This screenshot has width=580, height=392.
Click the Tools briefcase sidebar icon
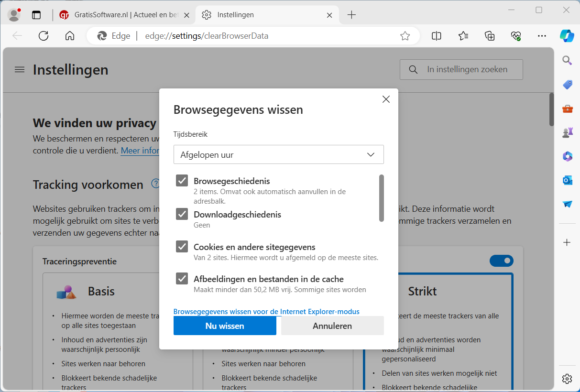pyautogui.click(x=567, y=109)
